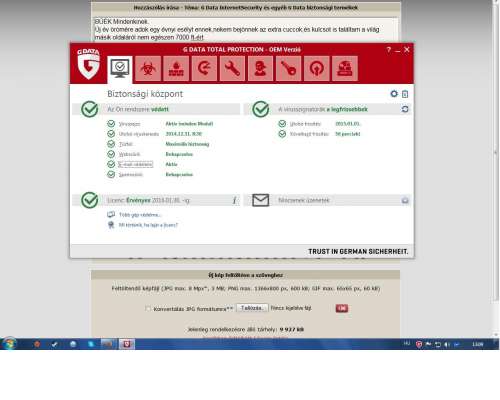Click the license info 'i' icon
500x400 pixels.
[x=234, y=200]
